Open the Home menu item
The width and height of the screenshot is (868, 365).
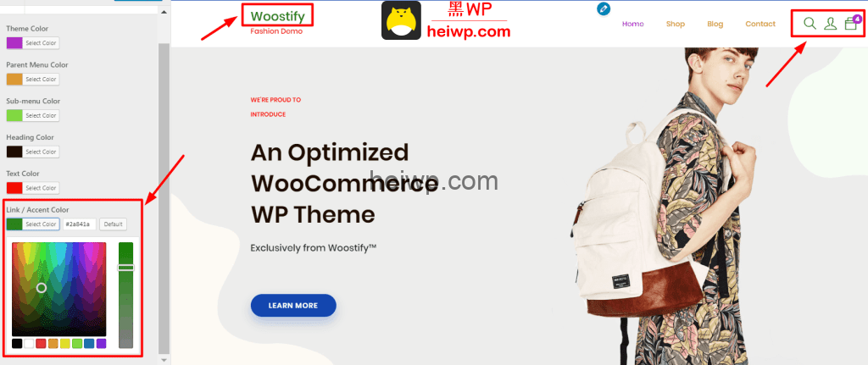(x=632, y=24)
